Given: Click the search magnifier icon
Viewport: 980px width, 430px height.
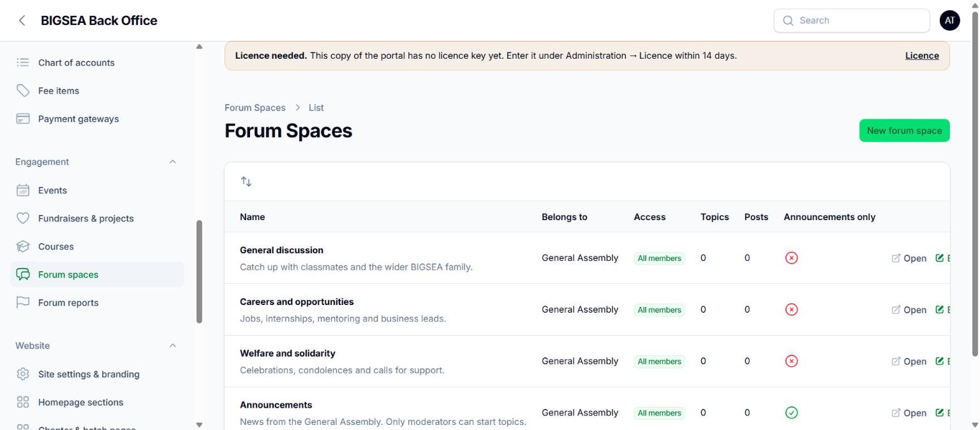Looking at the screenshot, I should 788,20.
